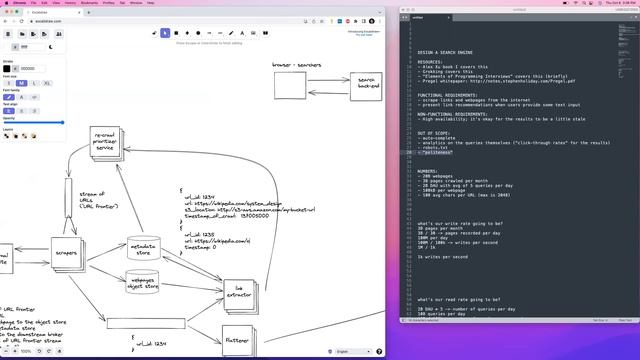The image size is (640, 360).
Task: Reset zoom via the 100% label
Action: pos(26,351)
